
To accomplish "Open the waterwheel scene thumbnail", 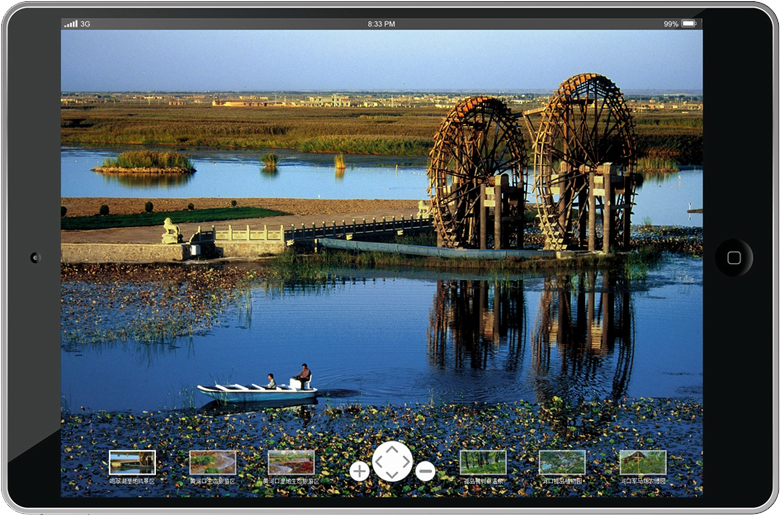I will [132, 462].
